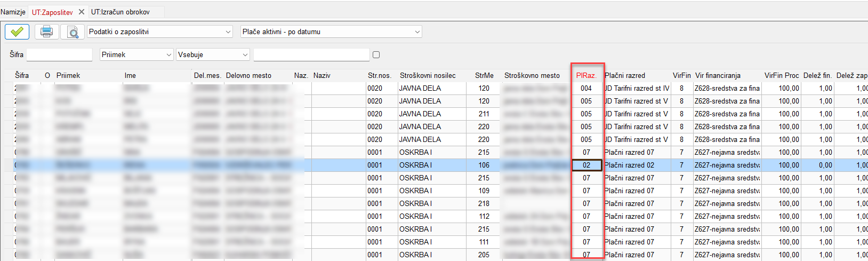The image size is (868, 261).
Task: Click the Stroškovno mesto column header
Action: pyautogui.click(x=532, y=75)
